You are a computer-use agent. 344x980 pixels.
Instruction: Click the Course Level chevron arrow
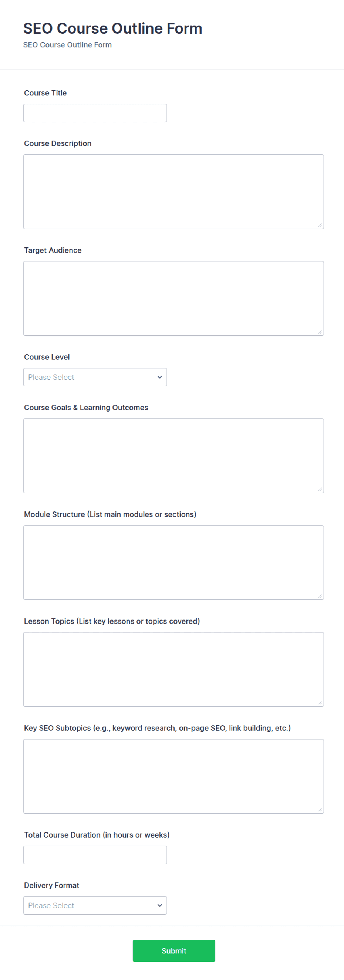[x=160, y=377]
